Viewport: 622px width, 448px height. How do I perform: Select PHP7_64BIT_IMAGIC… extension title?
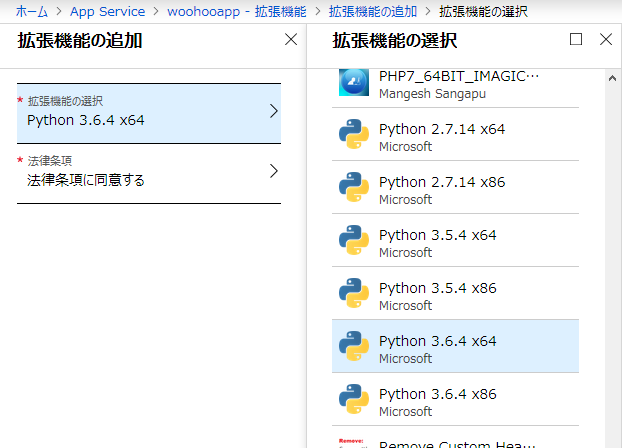(x=459, y=76)
